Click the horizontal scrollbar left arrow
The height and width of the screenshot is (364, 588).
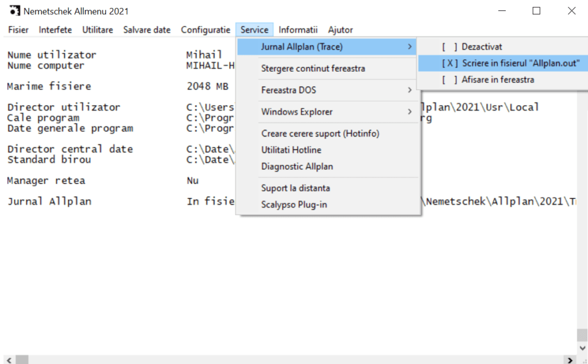(x=9, y=360)
